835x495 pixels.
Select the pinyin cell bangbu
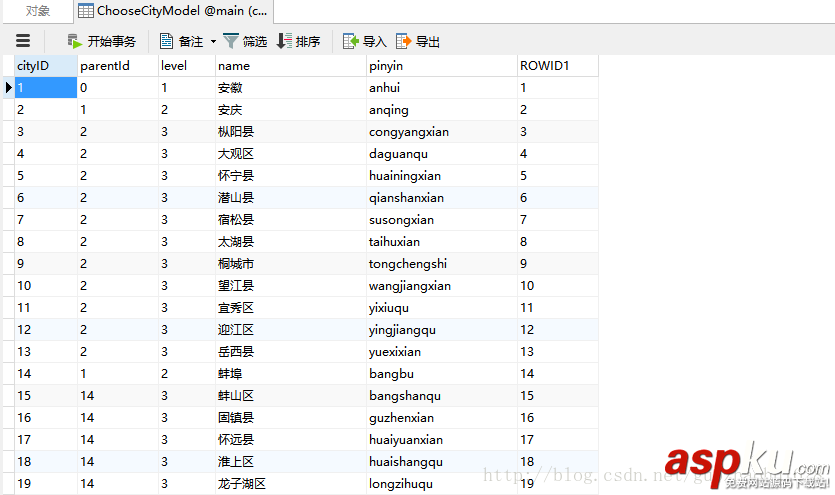click(x=442, y=374)
